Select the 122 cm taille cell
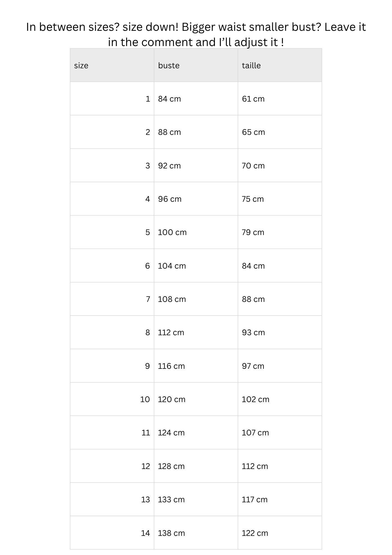Viewport: 392px width, 555px height. 280,533
